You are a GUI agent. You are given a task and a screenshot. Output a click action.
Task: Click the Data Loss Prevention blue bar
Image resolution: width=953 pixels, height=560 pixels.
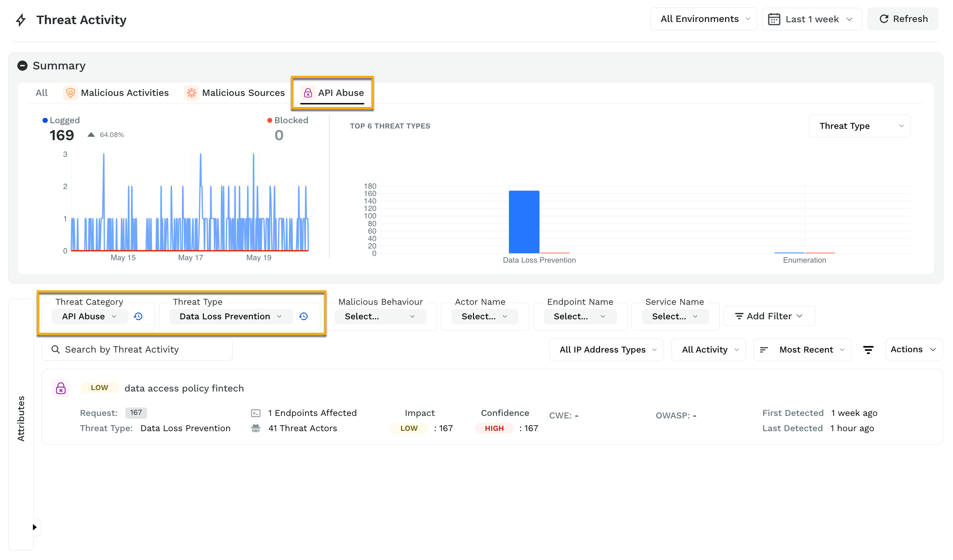pyautogui.click(x=524, y=222)
